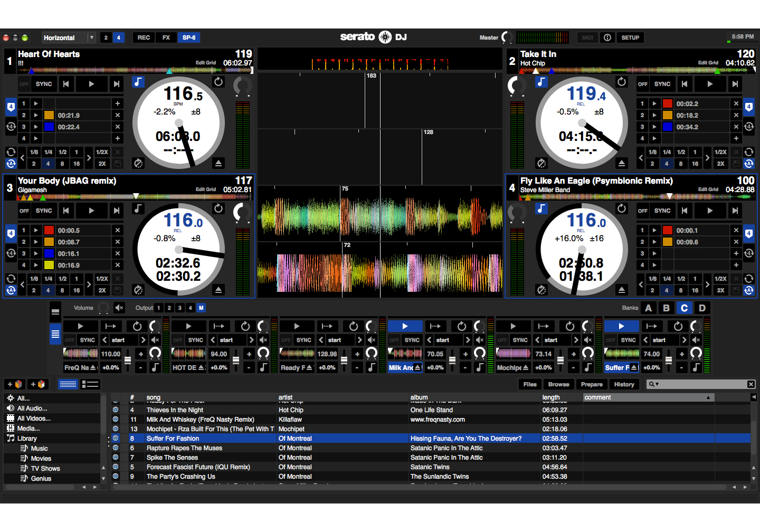Viewport: 760px width, 532px height.
Task: Open the search field options magnifier
Action: tap(653, 384)
